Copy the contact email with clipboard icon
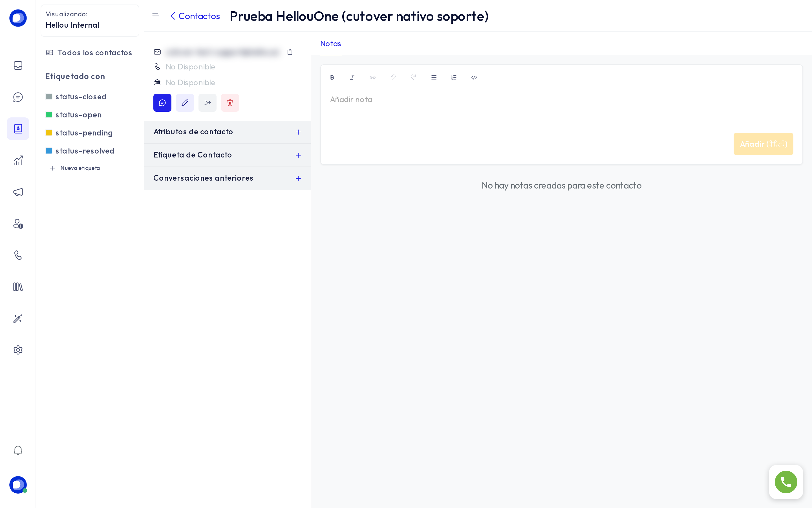Screen dimensions: 812x508 point(290,52)
